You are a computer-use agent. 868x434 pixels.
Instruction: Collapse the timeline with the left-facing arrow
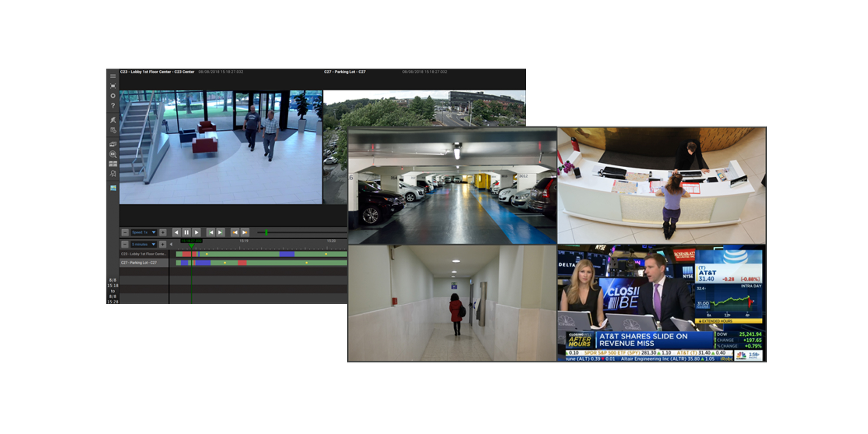point(171,244)
